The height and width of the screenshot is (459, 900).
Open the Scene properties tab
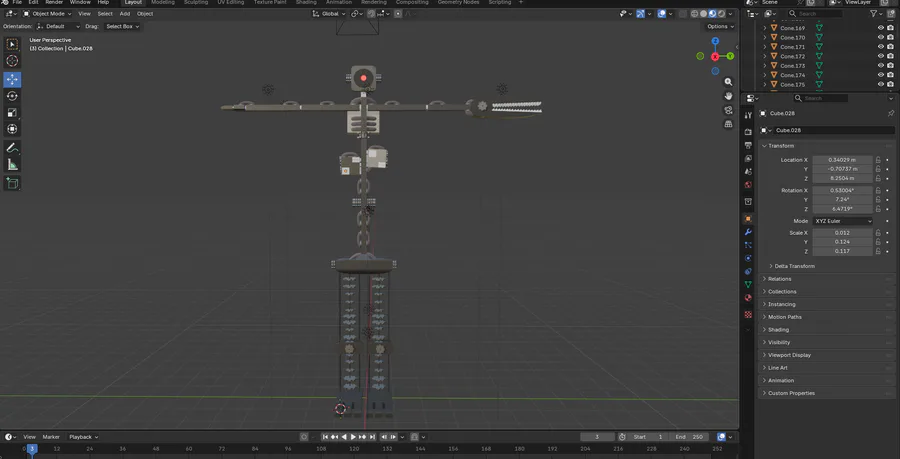748,172
